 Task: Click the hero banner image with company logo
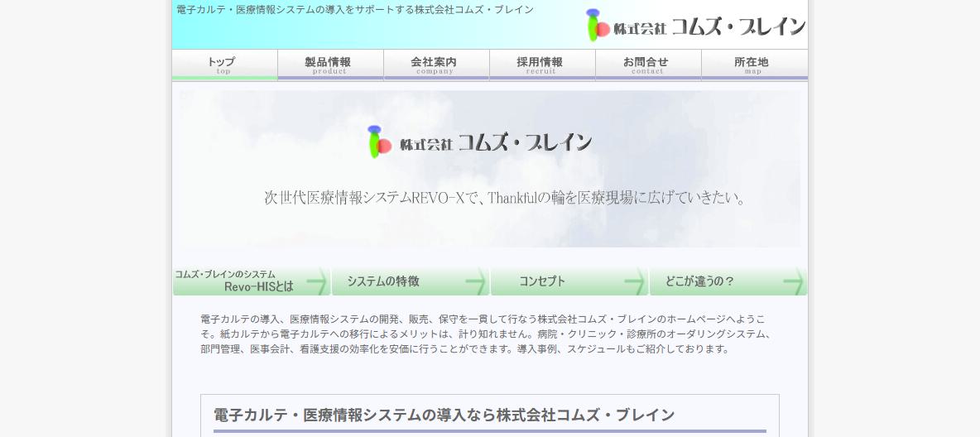tap(489, 169)
